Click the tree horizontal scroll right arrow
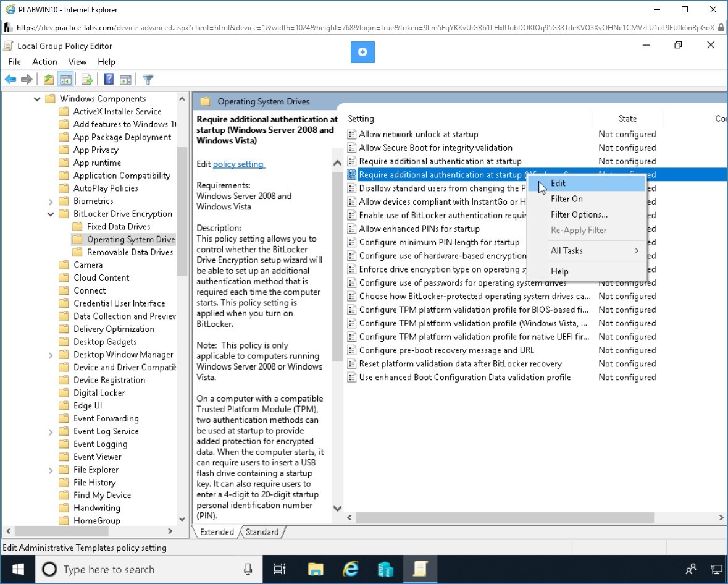The width and height of the screenshot is (728, 584). tap(170, 531)
